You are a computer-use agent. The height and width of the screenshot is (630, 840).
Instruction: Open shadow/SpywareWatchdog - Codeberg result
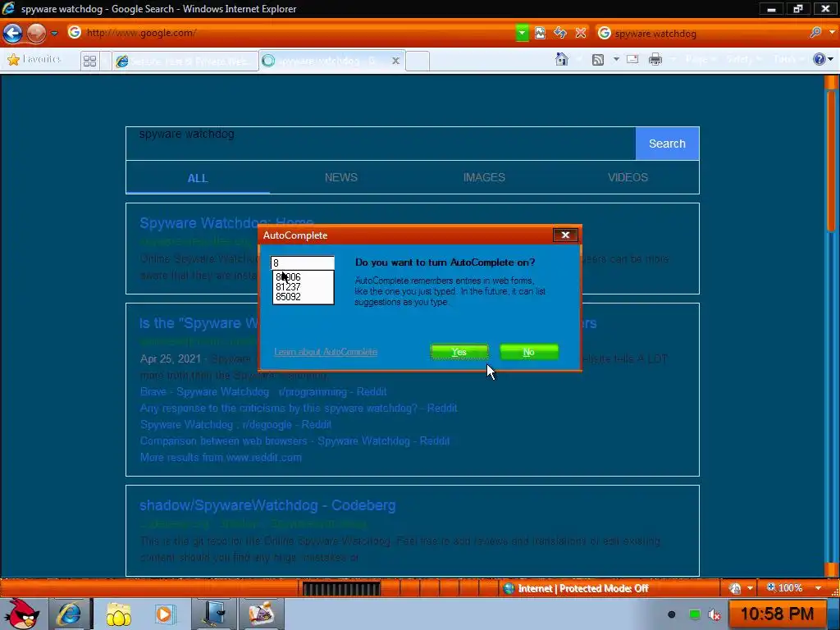[x=267, y=505]
